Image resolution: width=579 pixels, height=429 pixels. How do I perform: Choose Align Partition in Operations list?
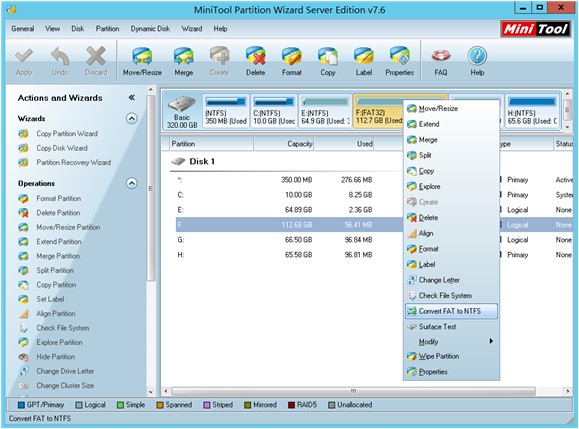[55, 313]
